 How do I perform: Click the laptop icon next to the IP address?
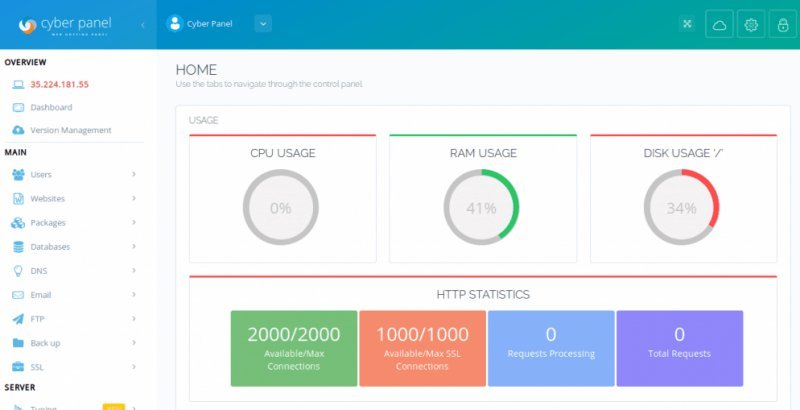click(18, 85)
